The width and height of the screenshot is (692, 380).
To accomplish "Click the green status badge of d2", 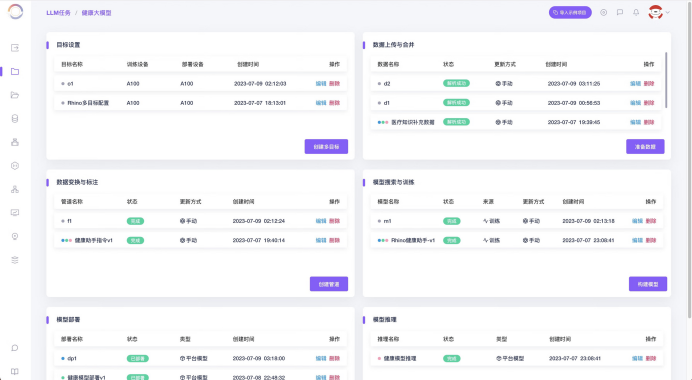I will (x=456, y=83).
